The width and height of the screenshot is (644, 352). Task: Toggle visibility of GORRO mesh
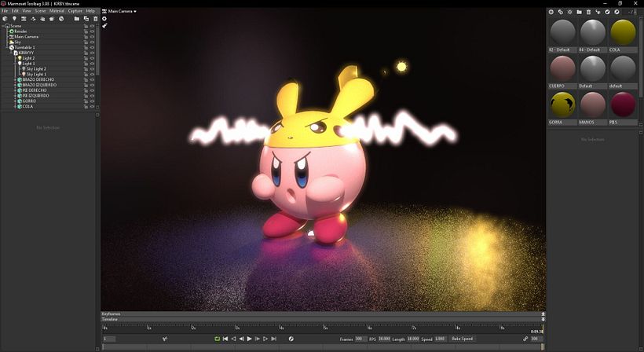tap(93, 101)
